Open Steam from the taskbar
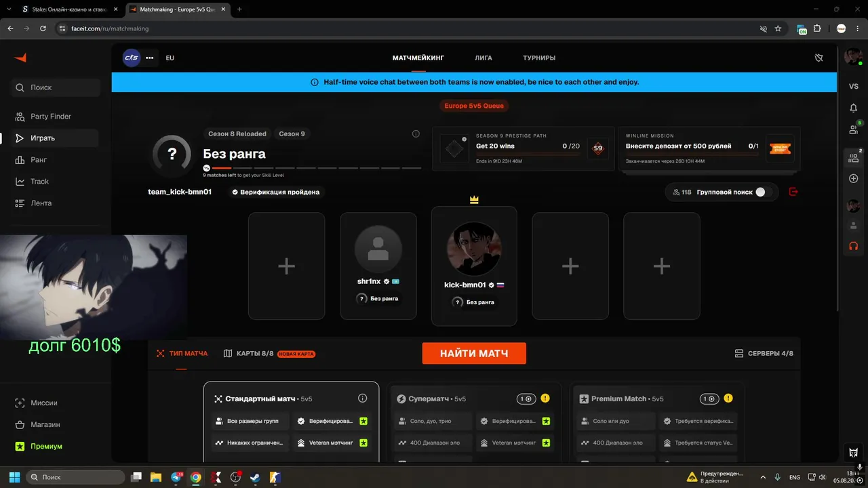This screenshot has height=488, width=868. tap(255, 477)
